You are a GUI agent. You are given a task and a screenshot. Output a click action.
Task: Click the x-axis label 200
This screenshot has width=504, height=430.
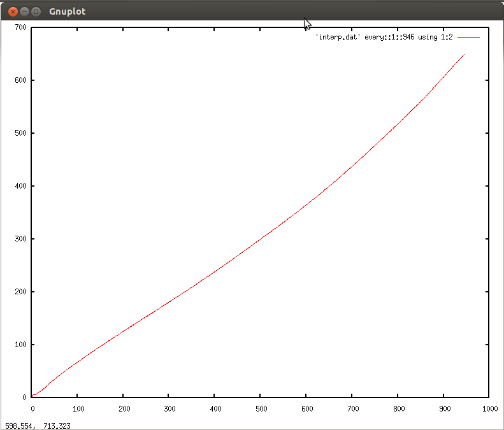(124, 409)
